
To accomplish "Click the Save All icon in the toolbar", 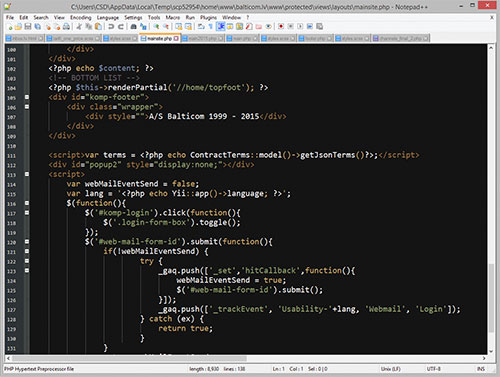I will (38, 27).
